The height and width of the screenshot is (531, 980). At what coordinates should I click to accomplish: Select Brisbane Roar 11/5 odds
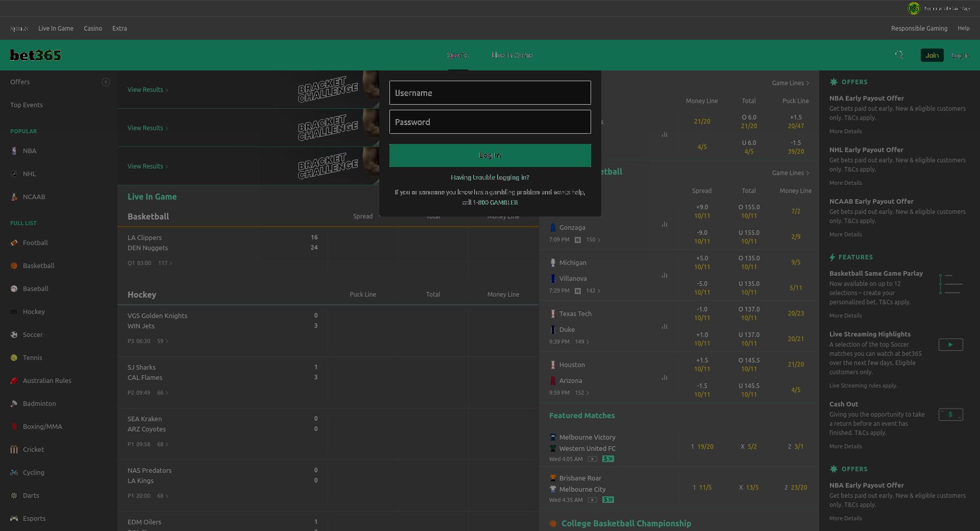coord(702,487)
